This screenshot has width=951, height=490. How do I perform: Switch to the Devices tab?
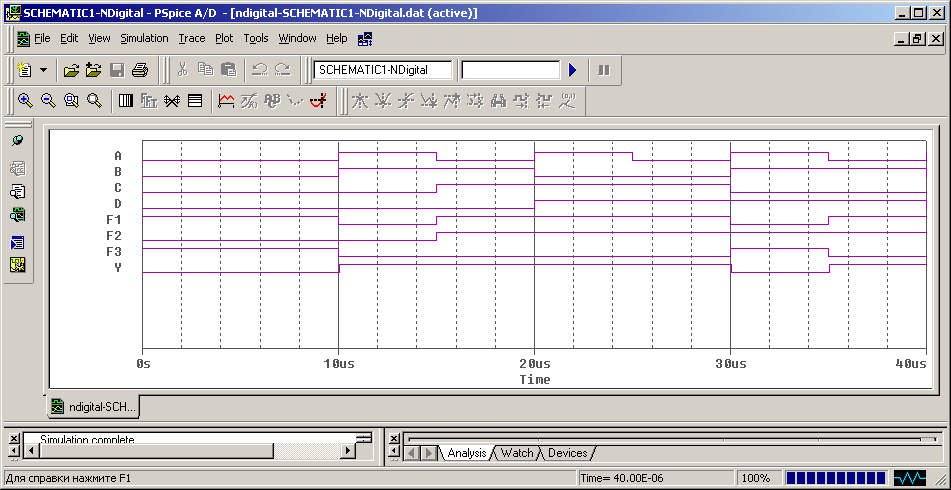568,453
